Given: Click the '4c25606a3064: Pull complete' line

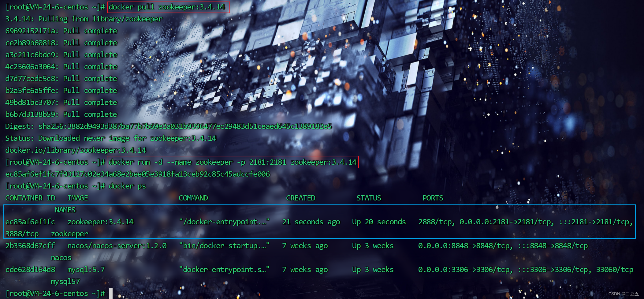Looking at the screenshot, I should coord(61,67).
